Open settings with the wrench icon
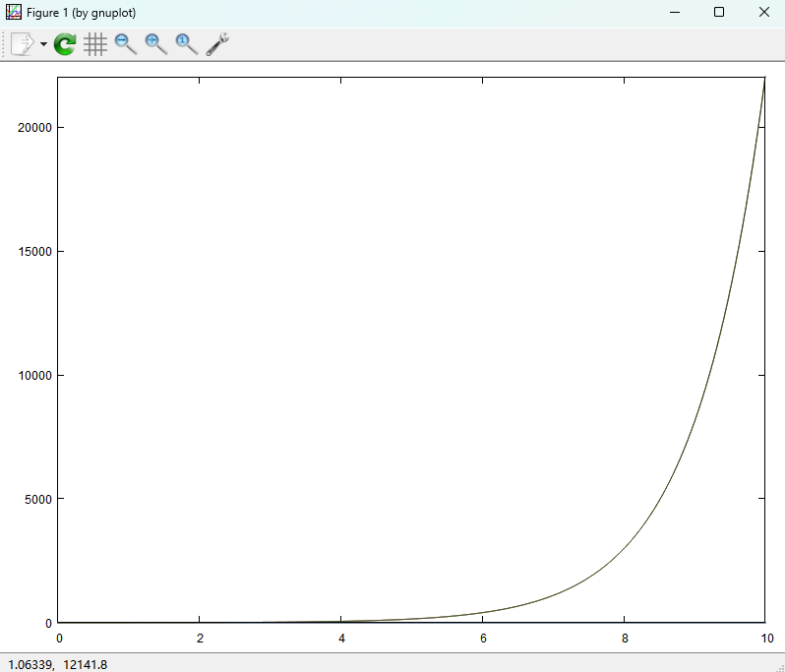The width and height of the screenshot is (785, 672). (217, 44)
